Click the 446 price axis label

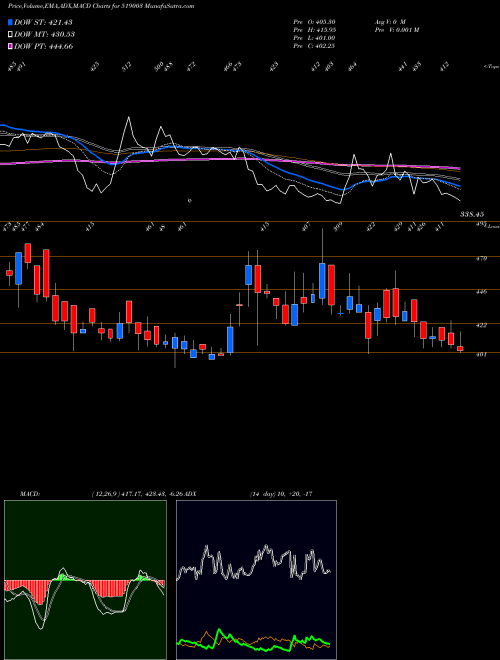482,291
